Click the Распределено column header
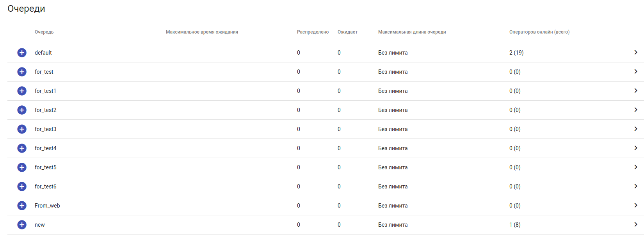 [313, 32]
